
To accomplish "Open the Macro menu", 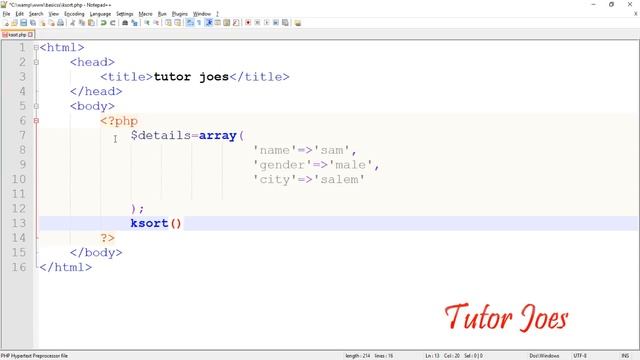I will coord(145,14).
